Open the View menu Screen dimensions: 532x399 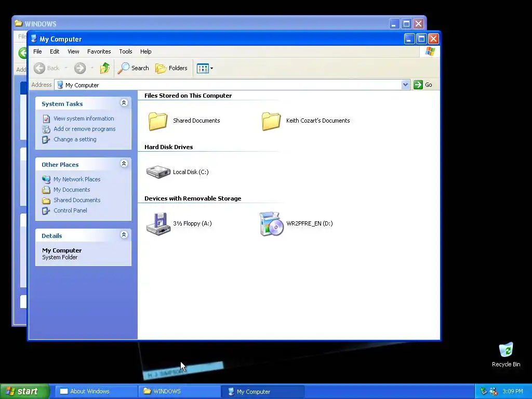(x=73, y=51)
